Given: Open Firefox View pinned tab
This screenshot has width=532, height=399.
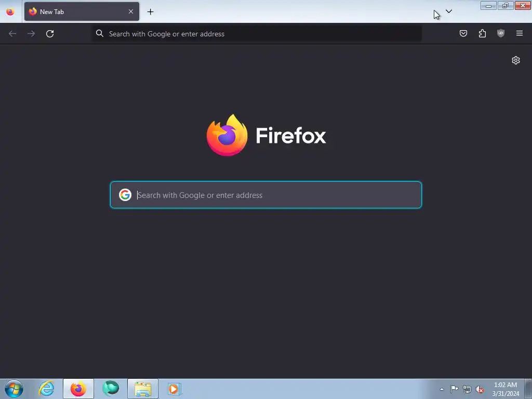Looking at the screenshot, I should [10, 11].
